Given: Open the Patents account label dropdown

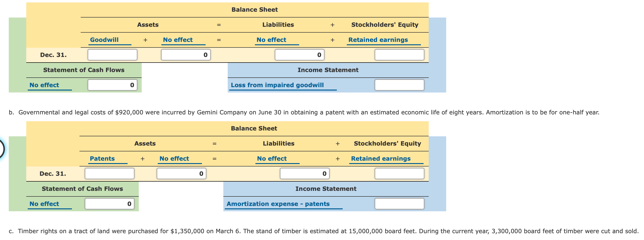Looking at the screenshot, I should pyautogui.click(x=103, y=158).
